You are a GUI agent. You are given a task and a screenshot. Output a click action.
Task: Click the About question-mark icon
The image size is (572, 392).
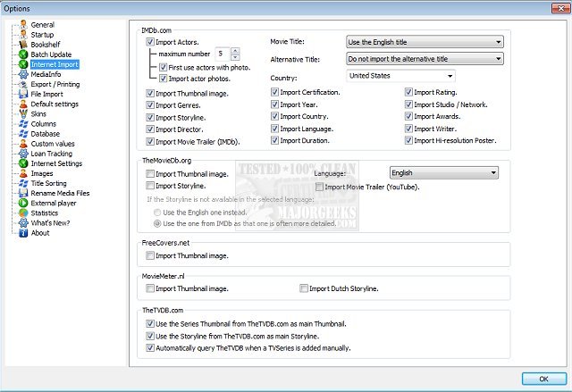tap(23, 233)
